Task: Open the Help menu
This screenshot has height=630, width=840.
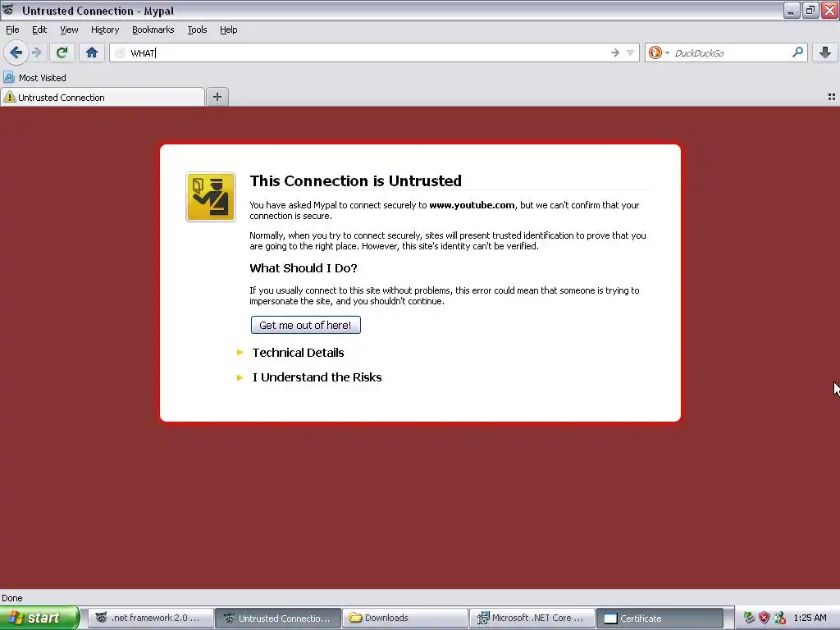Action: tap(229, 30)
